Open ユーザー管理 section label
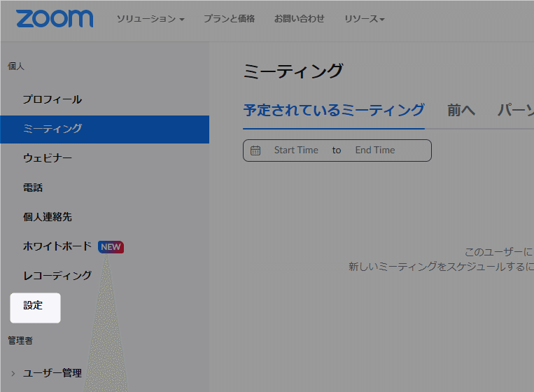Viewport: 534px width, 392px height. pyautogui.click(x=52, y=373)
